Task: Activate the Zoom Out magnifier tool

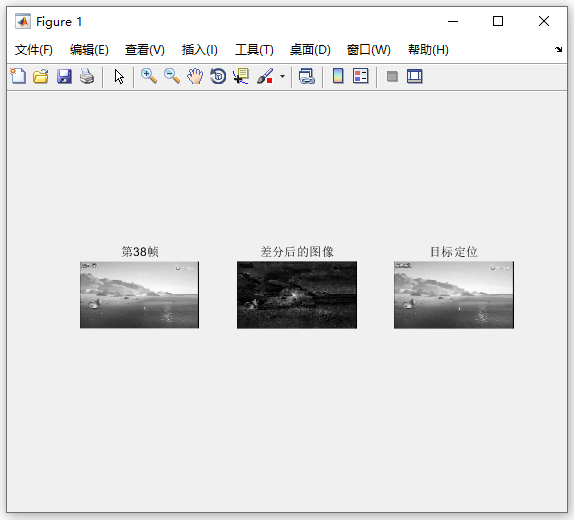Action: 172,77
